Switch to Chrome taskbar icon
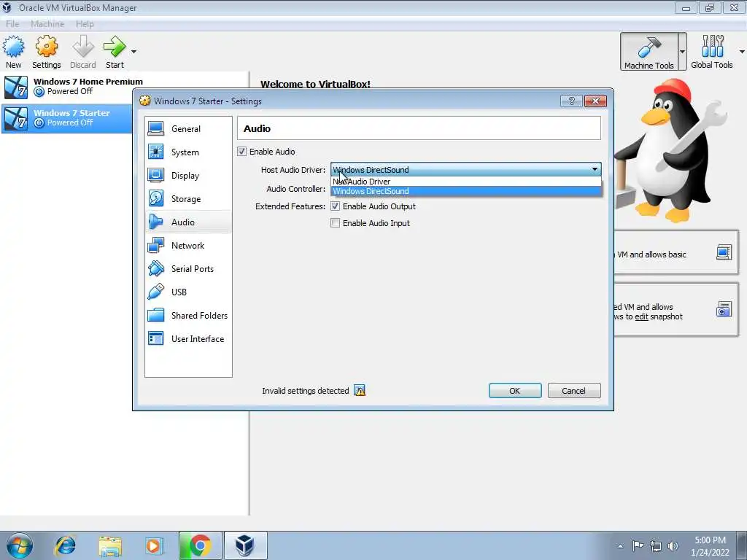Image resolution: width=747 pixels, height=560 pixels. (x=200, y=545)
